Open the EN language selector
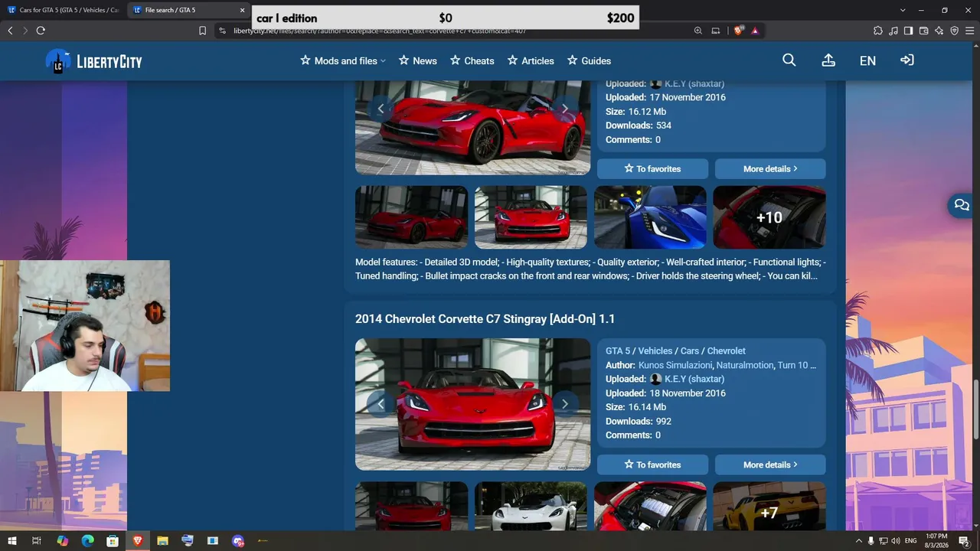Image resolution: width=980 pixels, height=551 pixels. pos(867,60)
